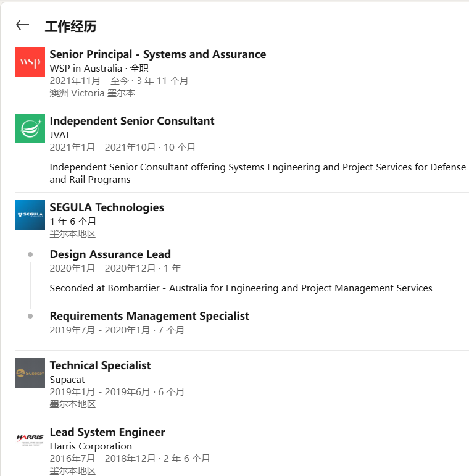469x476 pixels.
Task: Open the Harris Corporation logo
Action: pos(30,439)
